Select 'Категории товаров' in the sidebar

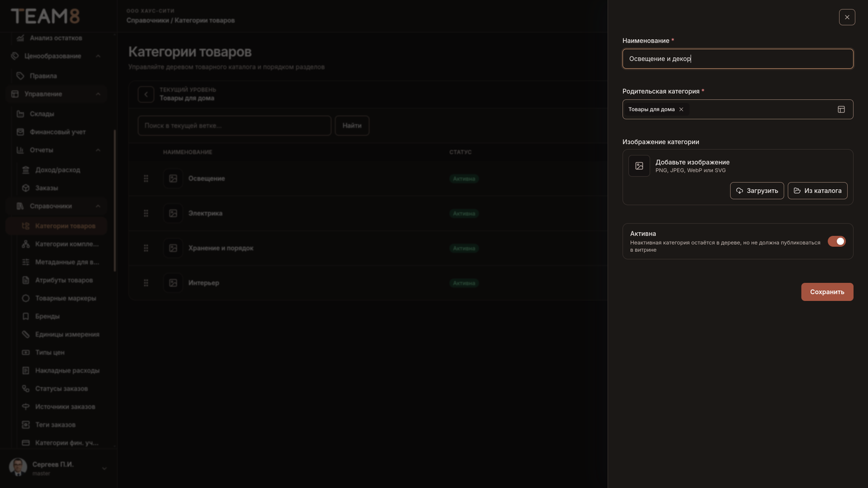[x=57, y=226]
